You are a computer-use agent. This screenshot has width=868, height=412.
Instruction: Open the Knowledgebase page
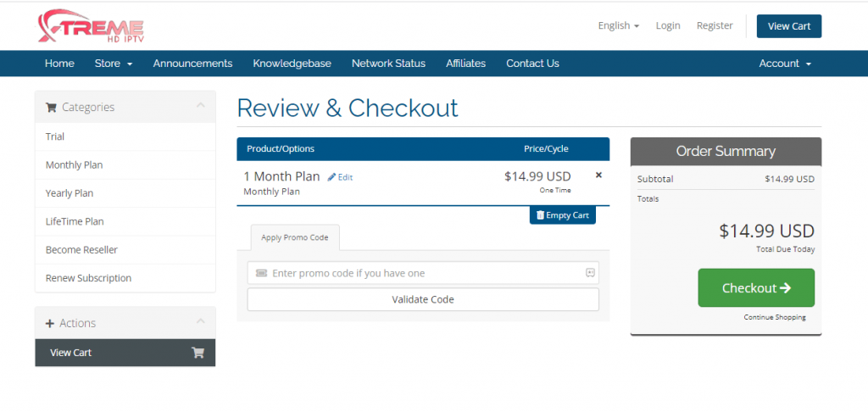[x=292, y=64]
